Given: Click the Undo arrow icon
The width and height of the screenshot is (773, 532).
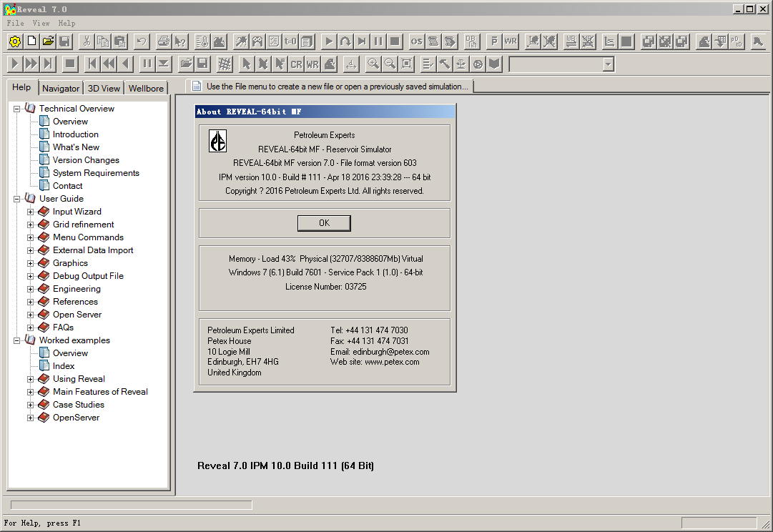Looking at the screenshot, I should (x=142, y=42).
